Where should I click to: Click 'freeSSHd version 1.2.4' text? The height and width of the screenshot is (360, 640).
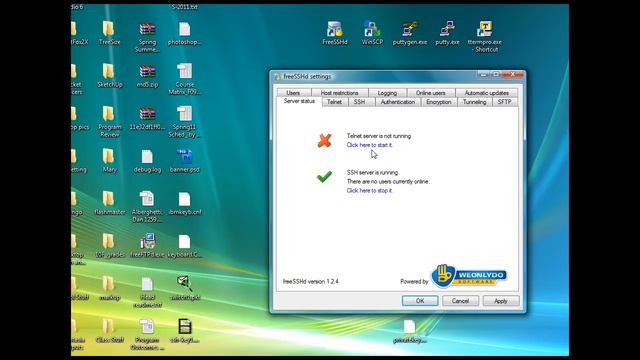pyautogui.click(x=311, y=282)
